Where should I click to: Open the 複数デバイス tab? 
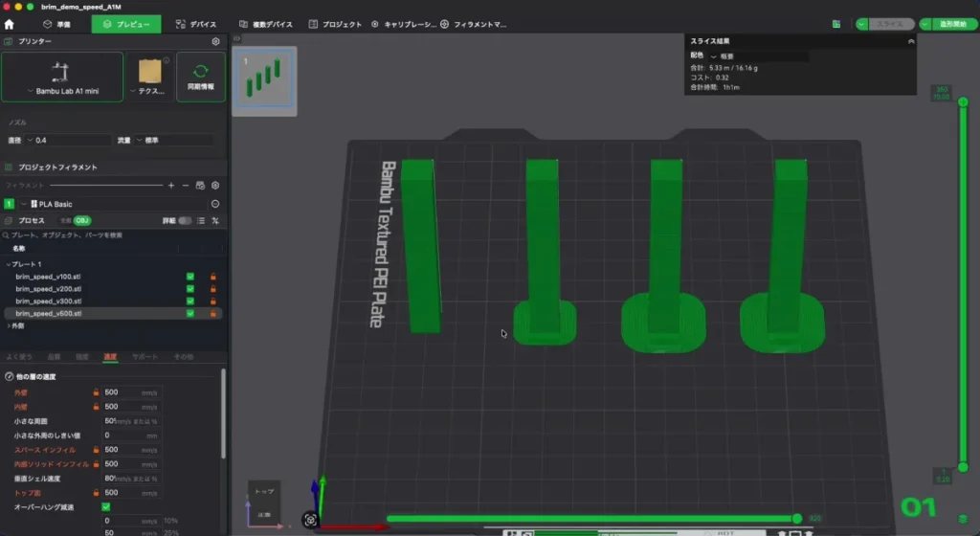[x=266, y=24]
